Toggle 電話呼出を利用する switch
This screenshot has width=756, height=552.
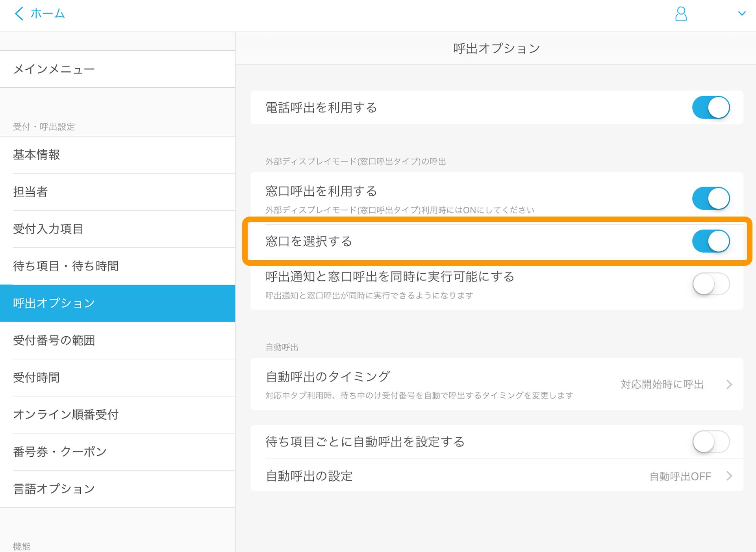pyautogui.click(x=711, y=107)
